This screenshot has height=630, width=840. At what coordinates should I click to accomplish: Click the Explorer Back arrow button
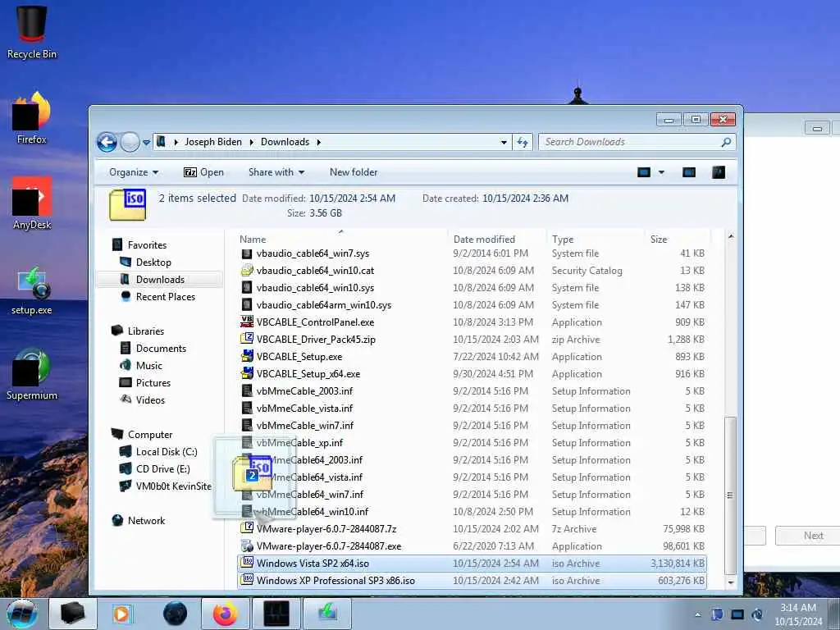click(x=107, y=142)
